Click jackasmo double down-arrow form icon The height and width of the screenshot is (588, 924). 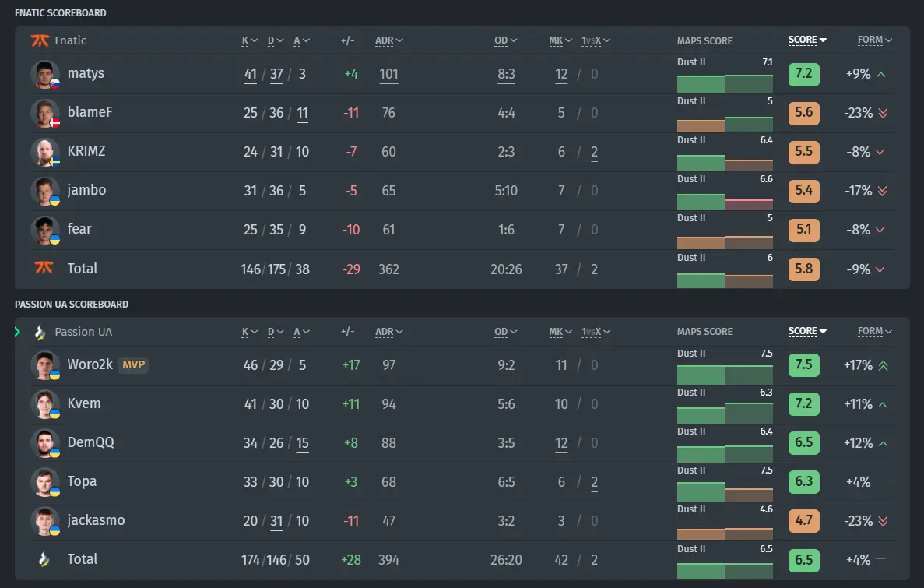point(883,521)
